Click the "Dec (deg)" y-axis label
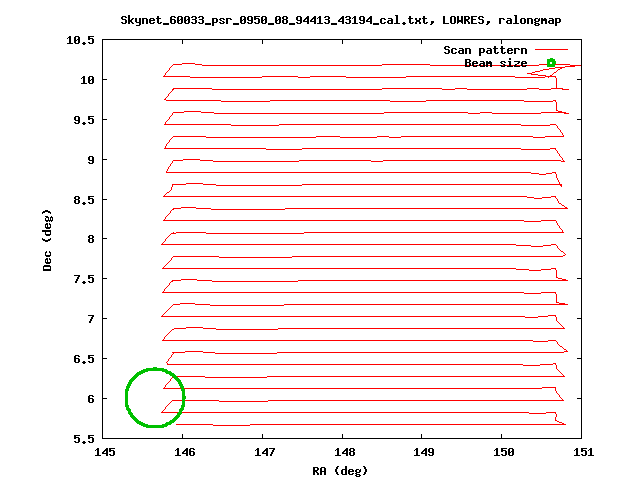 (47, 240)
